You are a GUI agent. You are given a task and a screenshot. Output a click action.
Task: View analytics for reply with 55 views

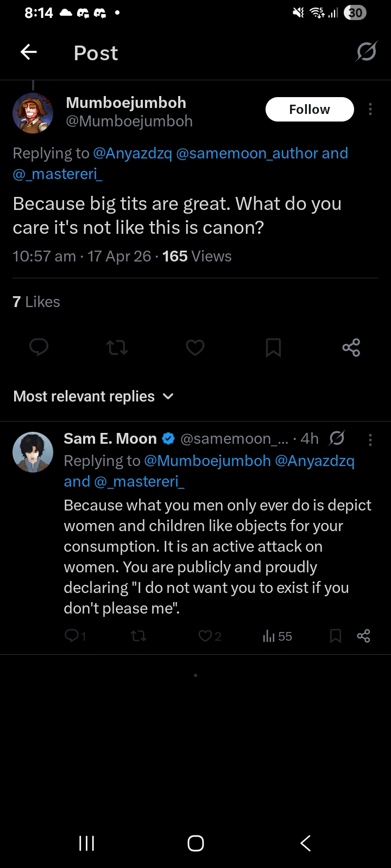click(x=278, y=636)
